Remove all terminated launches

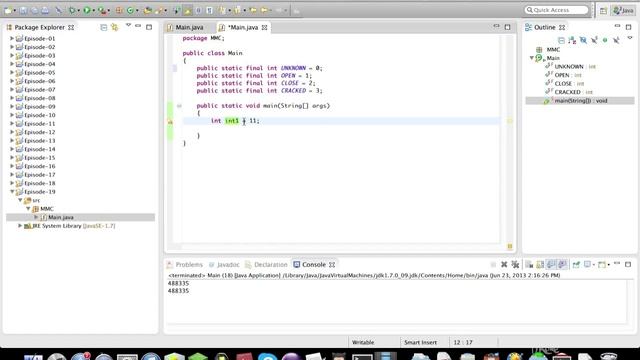click(515, 264)
